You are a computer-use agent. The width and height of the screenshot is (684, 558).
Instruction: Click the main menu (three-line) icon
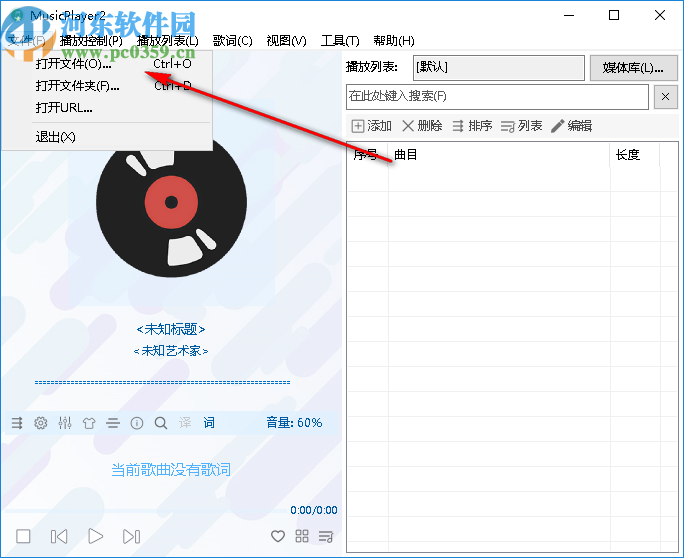tap(113, 423)
